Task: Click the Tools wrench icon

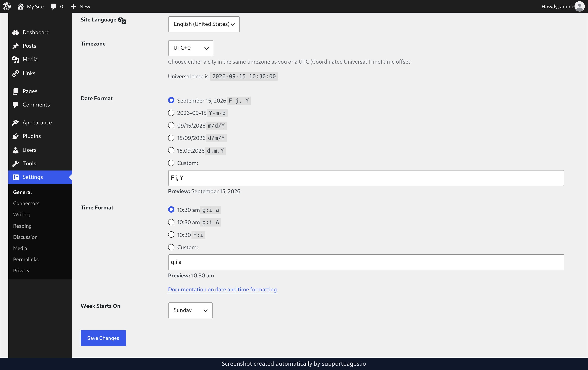Action: (x=16, y=163)
